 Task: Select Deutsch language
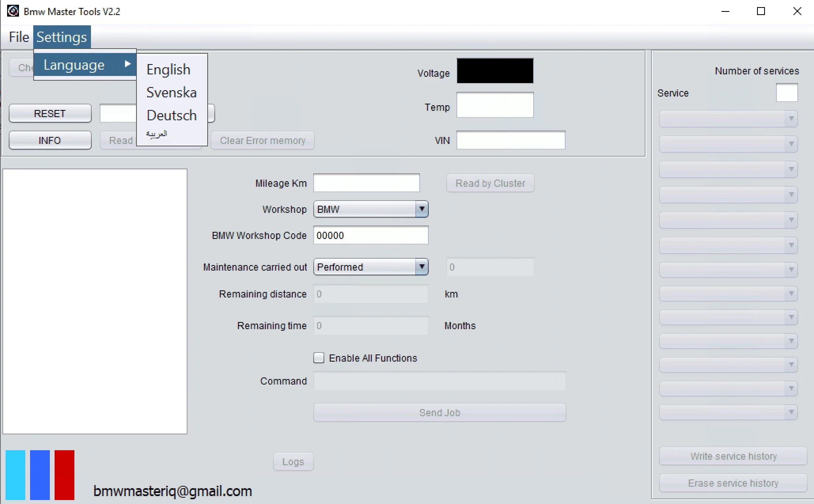[172, 116]
